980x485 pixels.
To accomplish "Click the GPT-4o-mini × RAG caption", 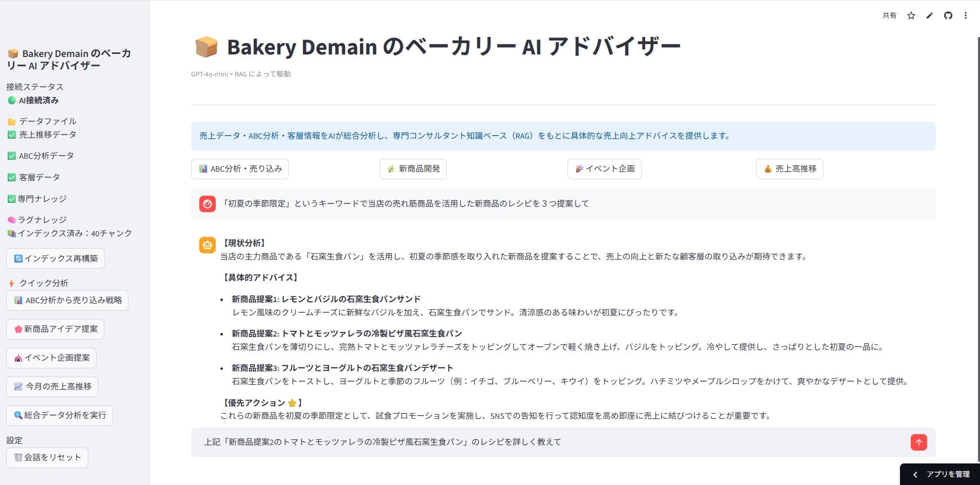I will 241,74.
